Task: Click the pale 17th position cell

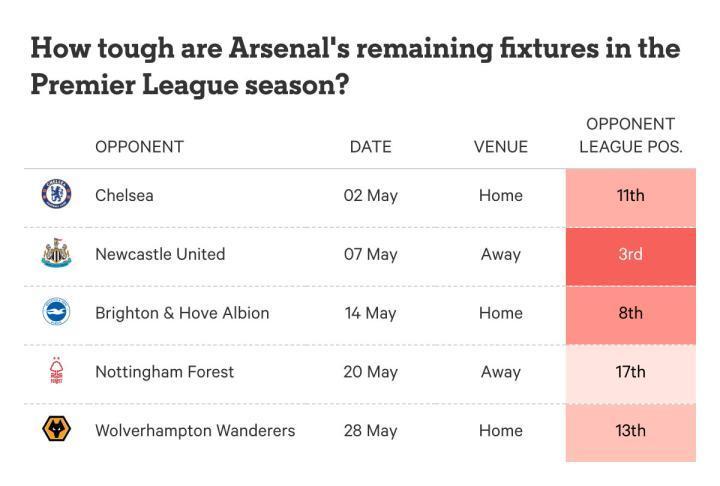Action: (x=630, y=373)
